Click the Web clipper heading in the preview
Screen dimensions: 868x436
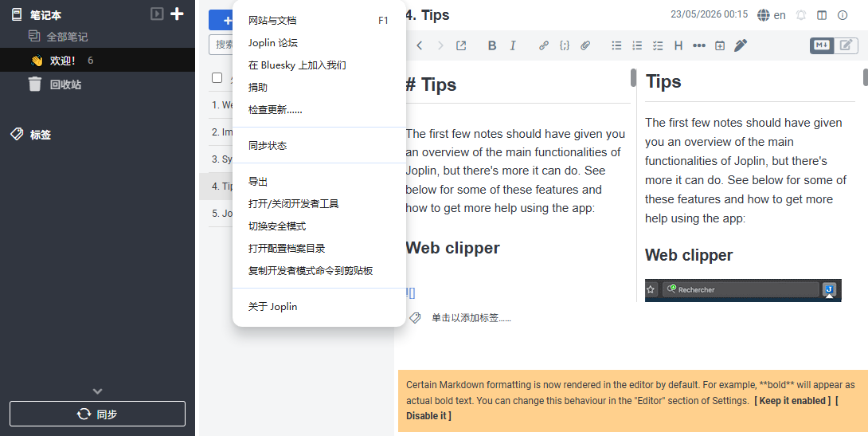[x=689, y=255]
